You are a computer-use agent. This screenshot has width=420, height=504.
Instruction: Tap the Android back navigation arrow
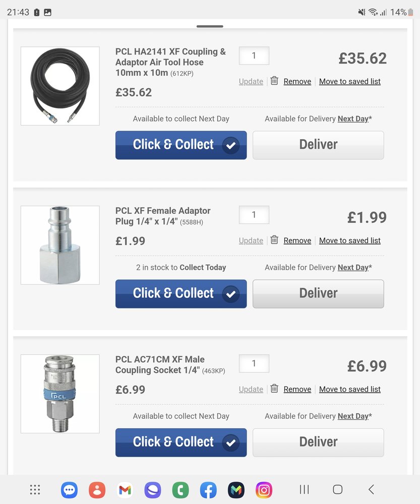click(x=371, y=489)
